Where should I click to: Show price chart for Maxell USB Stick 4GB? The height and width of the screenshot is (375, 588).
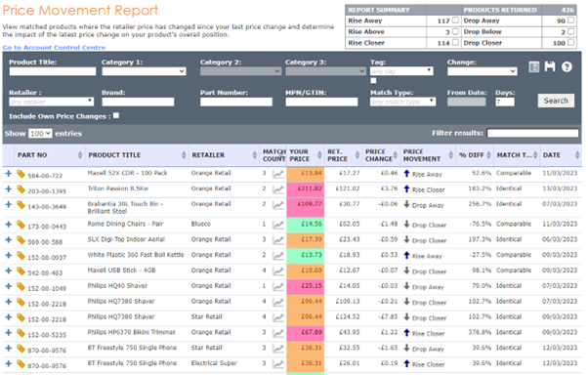(277, 271)
